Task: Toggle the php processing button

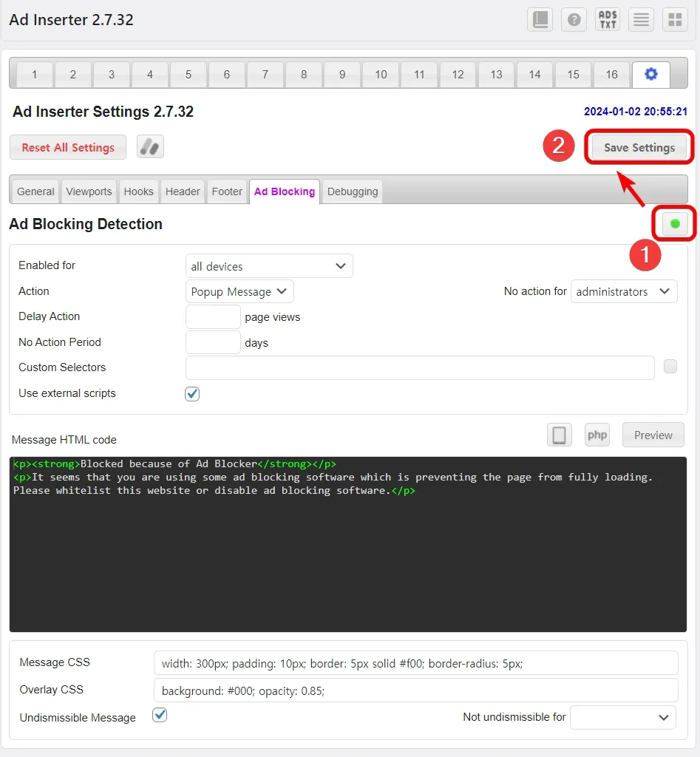Action: click(597, 435)
